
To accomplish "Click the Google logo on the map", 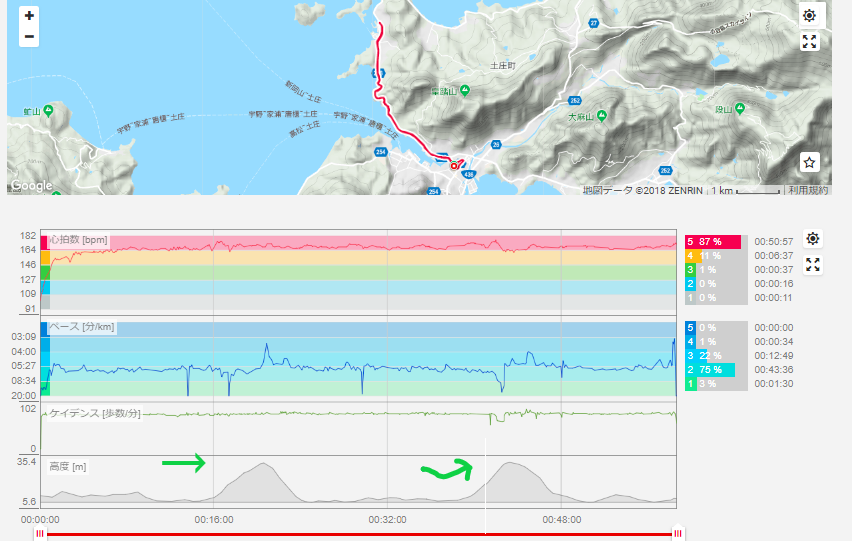I will pyautogui.click(x=32, y=186).
